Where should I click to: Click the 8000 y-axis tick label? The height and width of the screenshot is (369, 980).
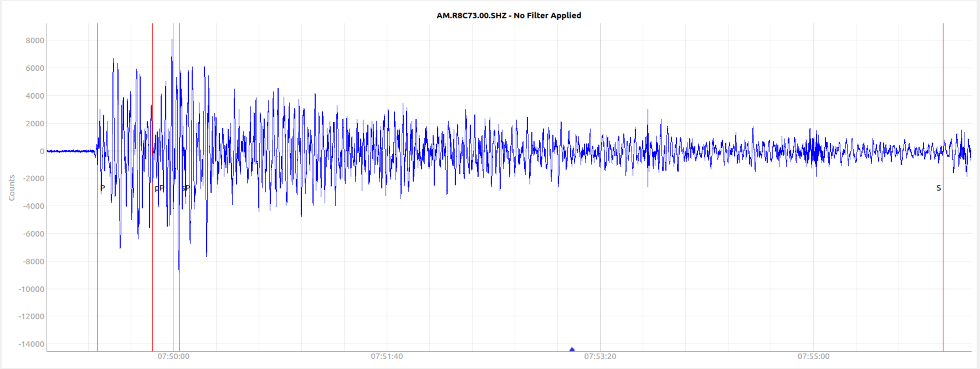[x=35, y=41]
